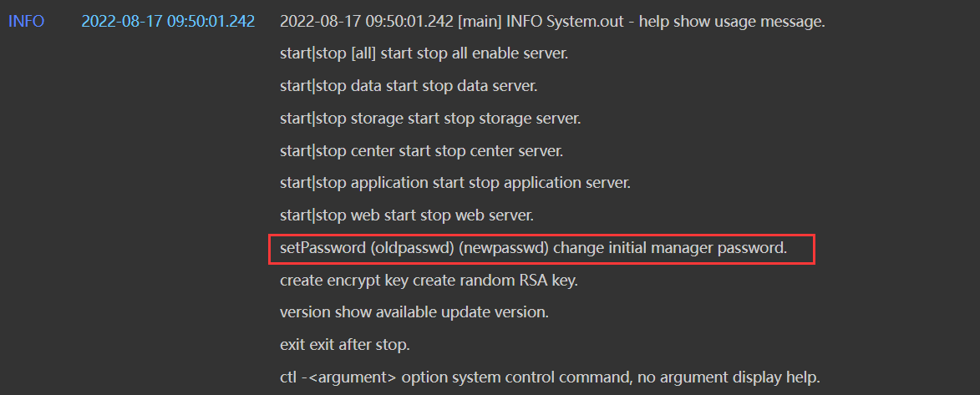980x395 pixels.
Task: Select the "exit exit after stop" line
Action: tap(345, 344)
